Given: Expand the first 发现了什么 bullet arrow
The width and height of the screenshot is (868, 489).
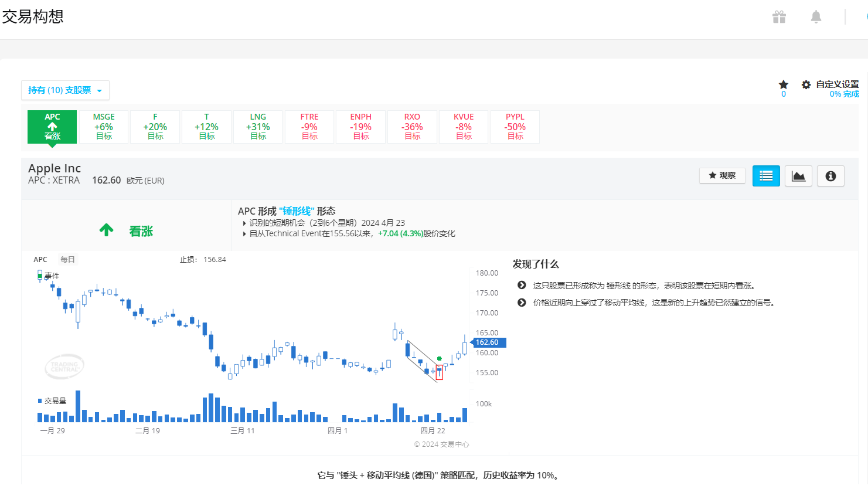Looking at the screenshot, I should tap(522, 285).
